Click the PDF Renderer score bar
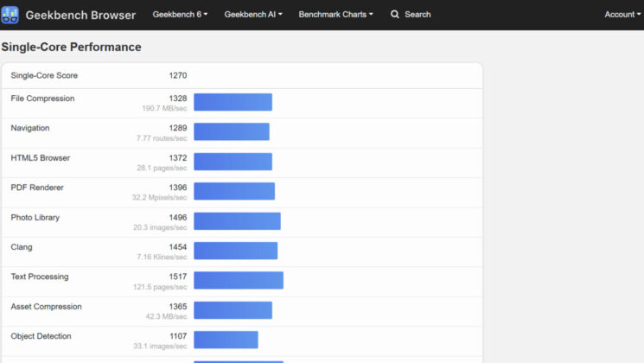 tap(234, 191)
